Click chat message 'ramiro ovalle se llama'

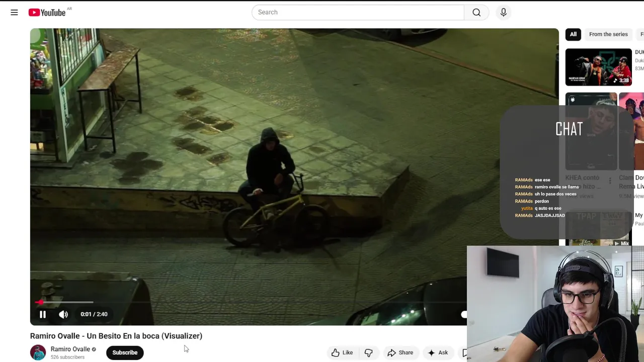tap(556, 187)
